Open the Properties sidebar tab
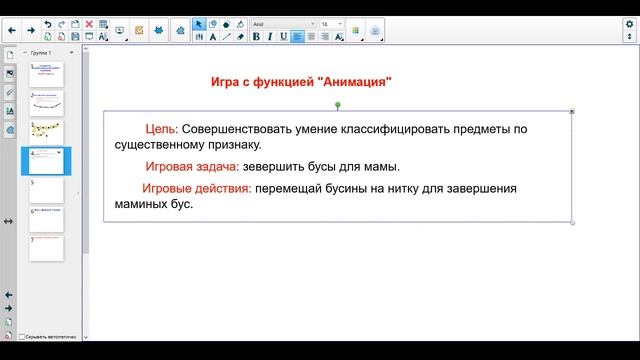This screenshot has width=640, height=360. [10, 111]
